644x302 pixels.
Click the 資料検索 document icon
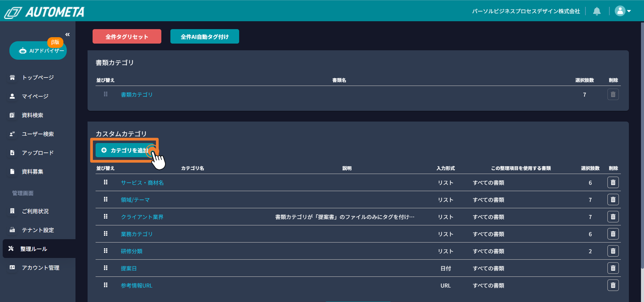pos(12,115)
